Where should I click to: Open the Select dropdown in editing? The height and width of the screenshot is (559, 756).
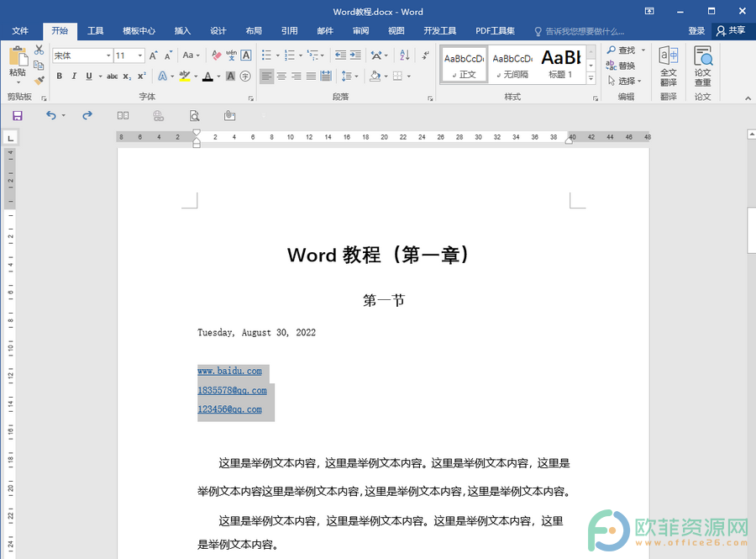[x=624, y=81]
